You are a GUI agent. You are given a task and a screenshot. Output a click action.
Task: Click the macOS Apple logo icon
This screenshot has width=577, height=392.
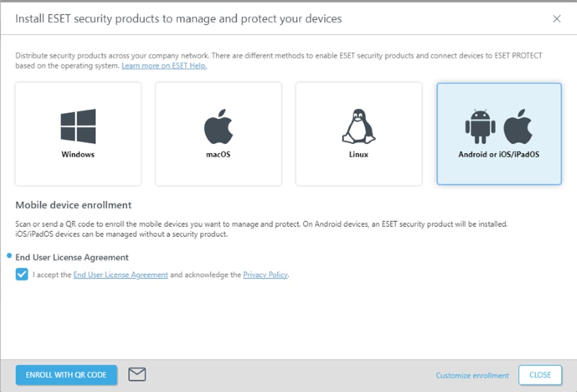(218, 127)
